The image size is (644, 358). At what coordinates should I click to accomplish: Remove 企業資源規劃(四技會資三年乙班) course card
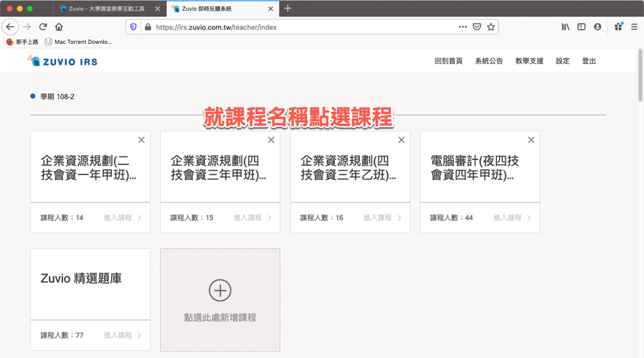coord(402,140)
